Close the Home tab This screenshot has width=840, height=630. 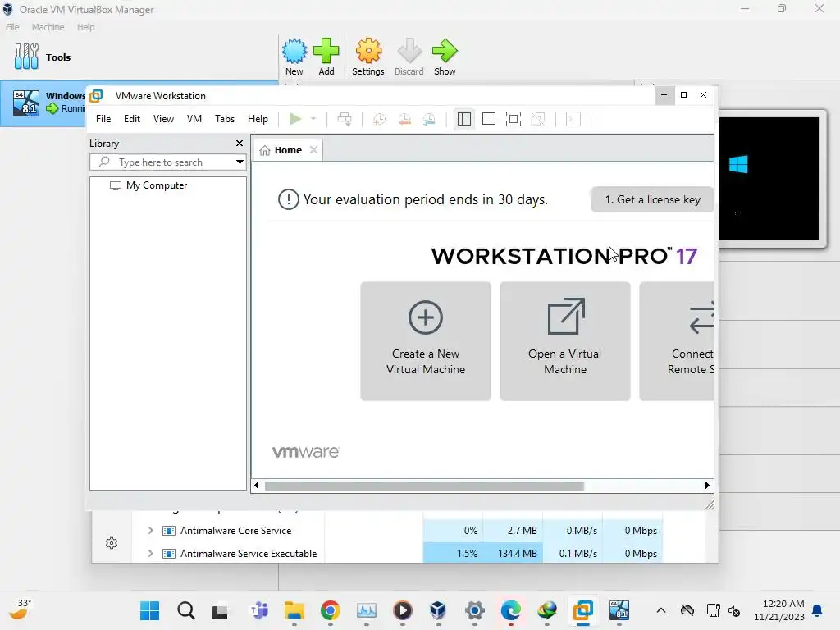[x=314, y=150]
